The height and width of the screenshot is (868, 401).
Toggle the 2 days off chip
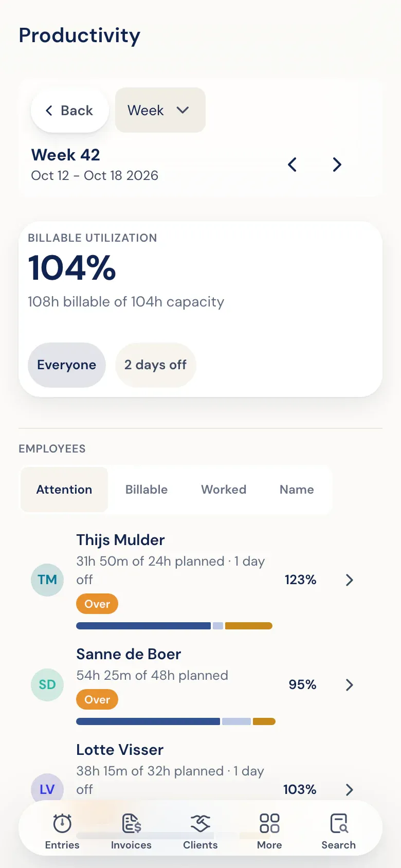pos(155,365)
